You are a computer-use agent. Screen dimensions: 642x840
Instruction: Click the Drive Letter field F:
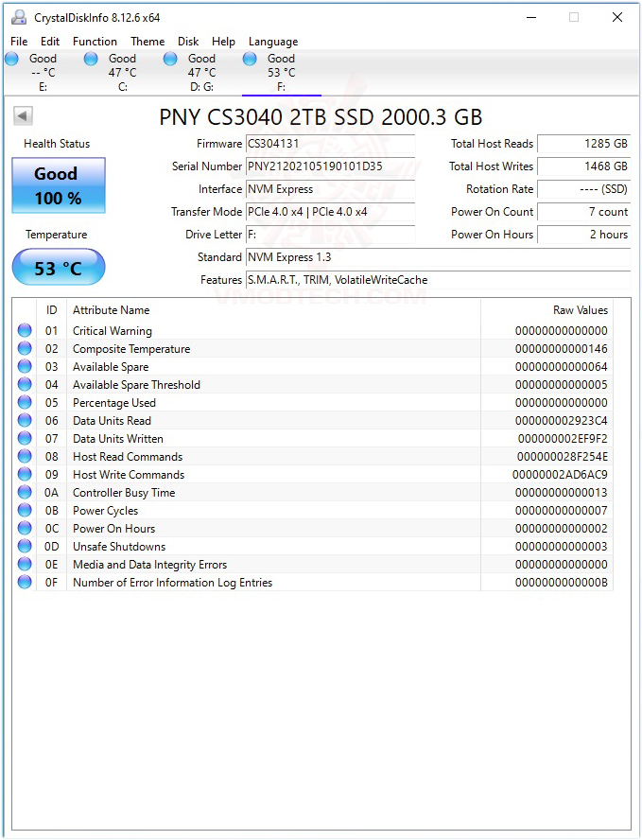pos(330,234)
